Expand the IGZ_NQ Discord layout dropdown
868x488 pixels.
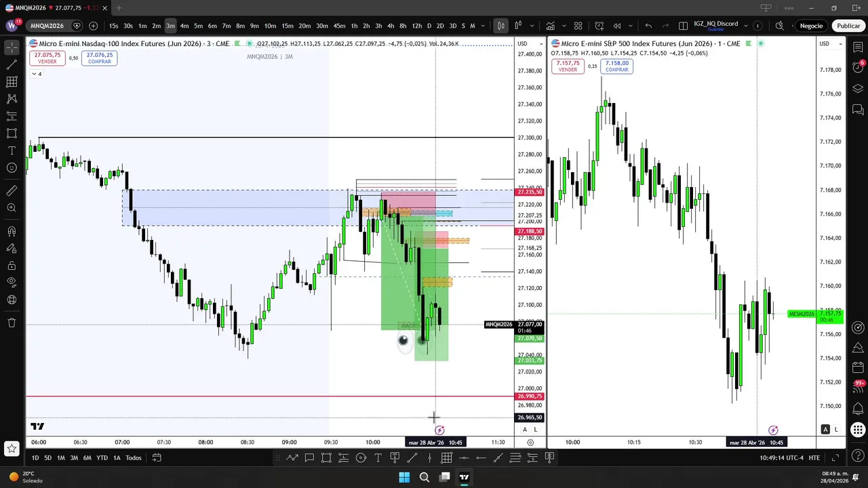tap(746, 26)
